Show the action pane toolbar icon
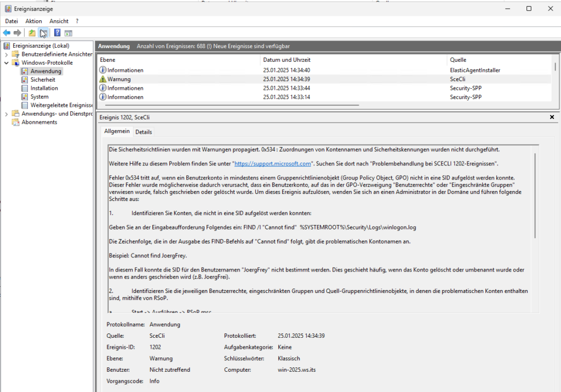This screenshot has width=561, height=392. (68, 32)
